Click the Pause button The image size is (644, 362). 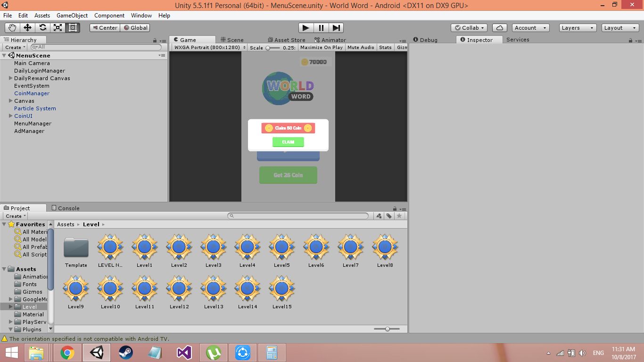pyautogui.click(x=321, y=28)
